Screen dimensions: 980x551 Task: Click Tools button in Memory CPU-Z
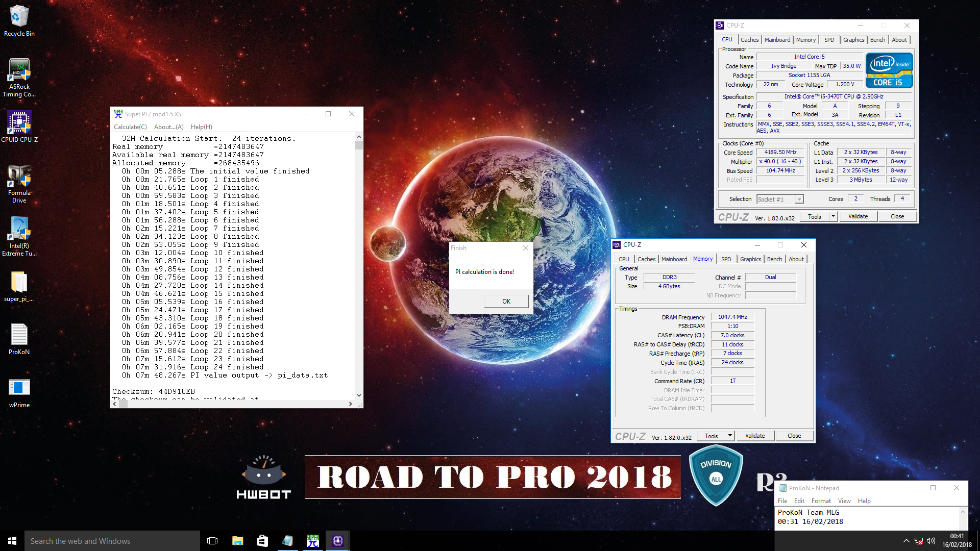point(711,436)
